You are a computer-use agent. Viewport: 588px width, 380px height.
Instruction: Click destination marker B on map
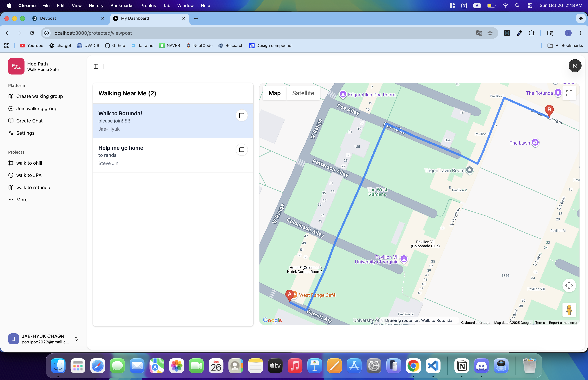point(549,110)
